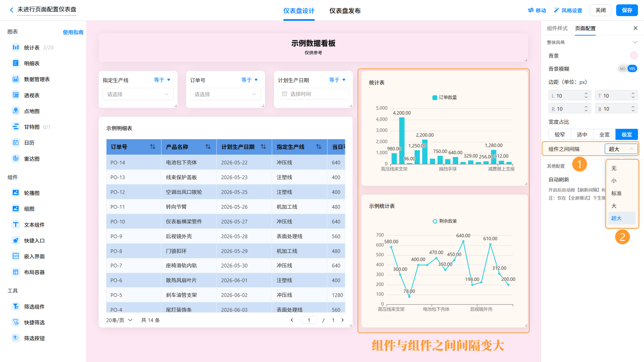Open the 使用指南 link
644x362 pixels.
coord(73,32)
